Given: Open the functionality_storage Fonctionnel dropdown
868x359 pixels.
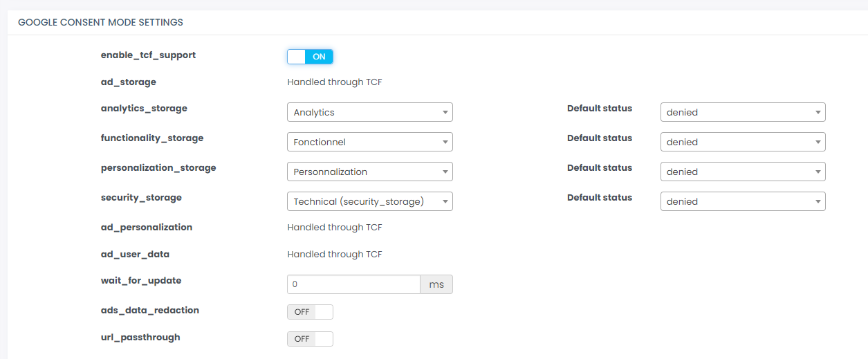Looking at the screenshot, I should (x=369, y=142).
